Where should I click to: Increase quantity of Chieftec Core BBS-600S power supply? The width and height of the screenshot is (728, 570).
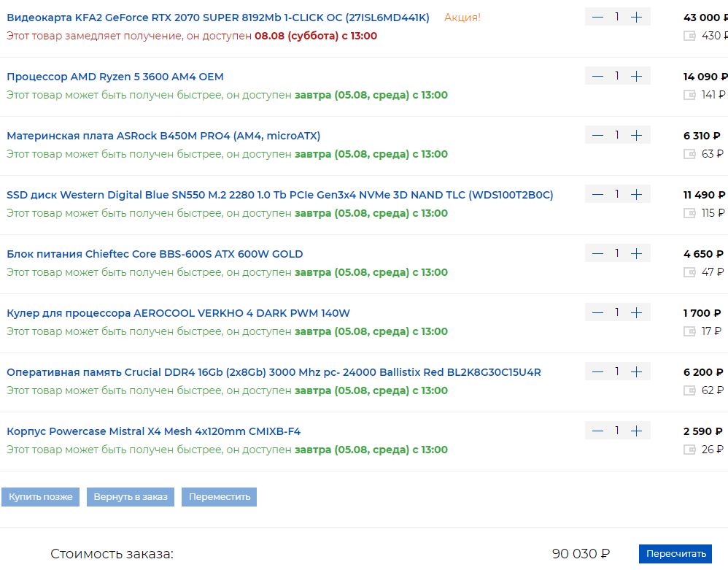click(637, 254)
